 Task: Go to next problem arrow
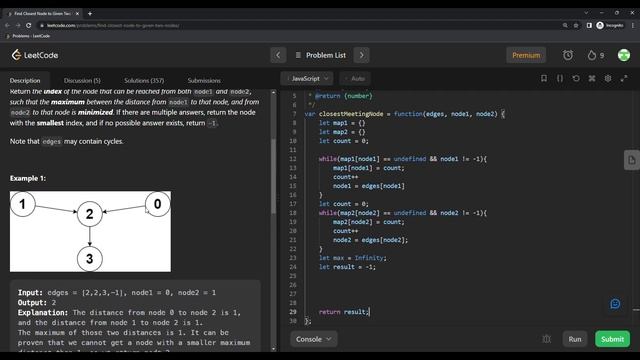point(362,55)
